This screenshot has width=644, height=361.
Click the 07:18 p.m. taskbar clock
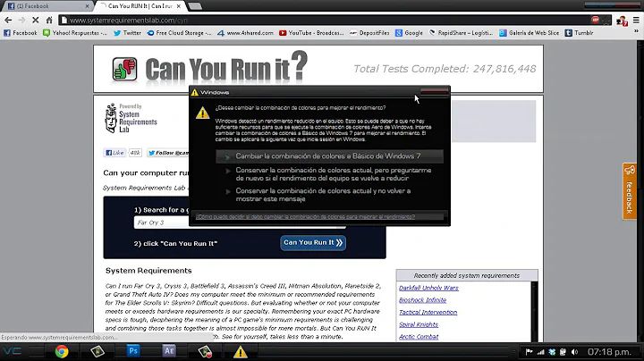(609, 352)
